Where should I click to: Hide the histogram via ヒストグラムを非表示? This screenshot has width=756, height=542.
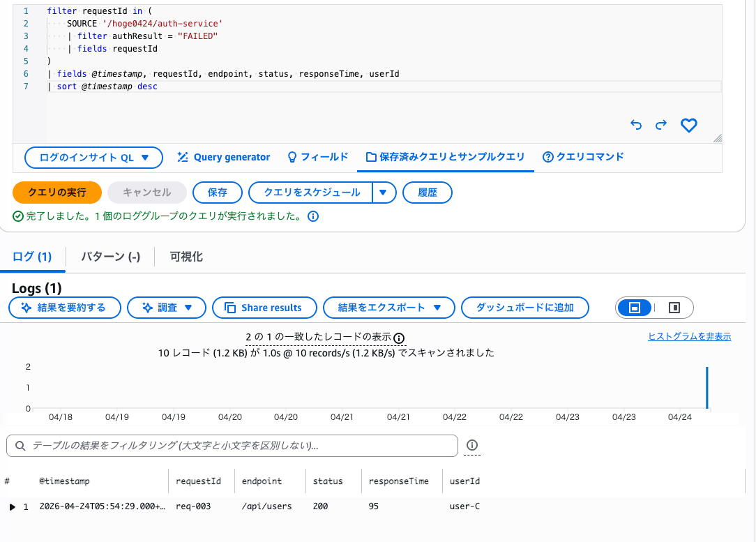click(689, 336)
